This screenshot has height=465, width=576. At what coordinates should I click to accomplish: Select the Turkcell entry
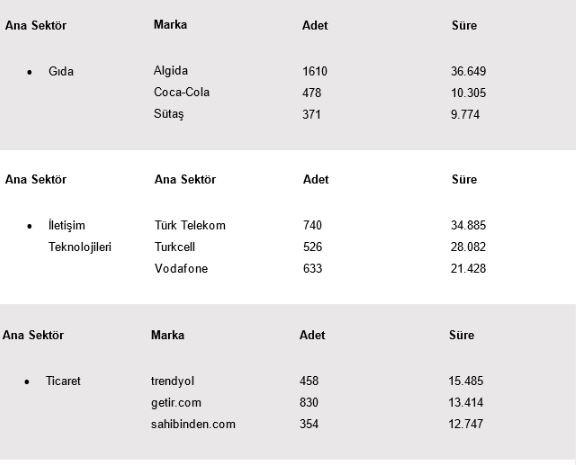click(x=174, y=247)
